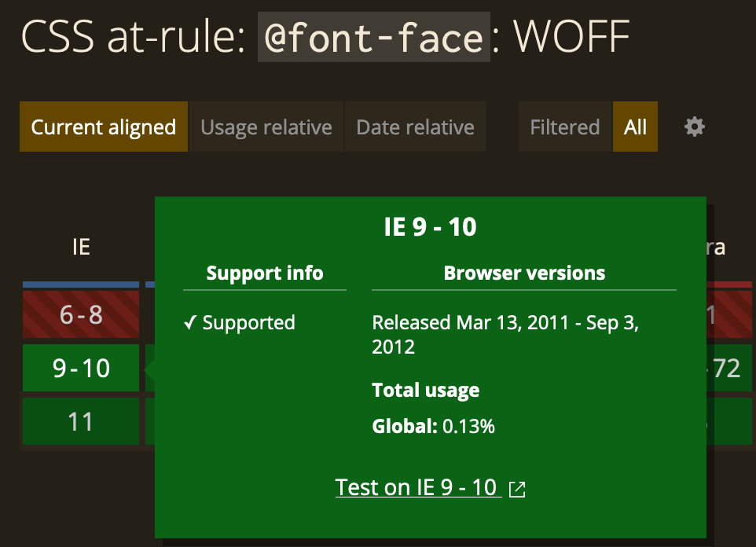756x547 pixels.
Task: Select the Usage relative tab
Action: 266,127
